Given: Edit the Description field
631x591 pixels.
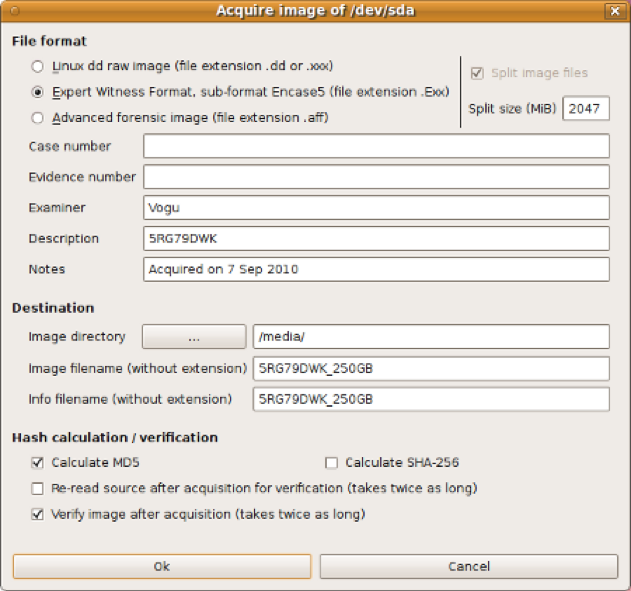Looking at the screenshot, I should click(376, 239).
